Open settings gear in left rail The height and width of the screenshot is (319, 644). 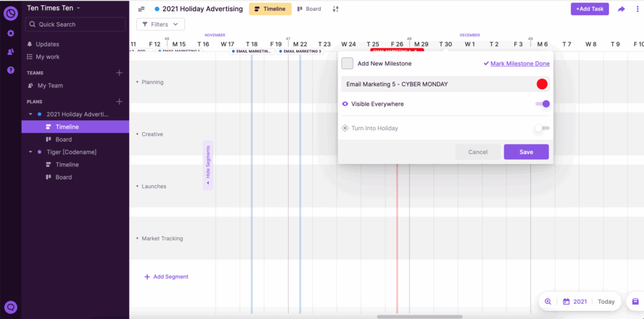tap(11, 33)
